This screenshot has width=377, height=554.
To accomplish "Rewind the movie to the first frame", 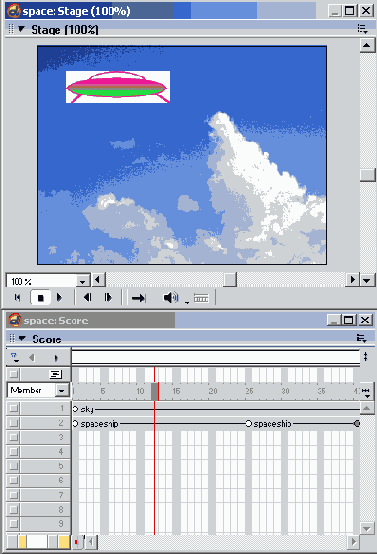I will point(17,298).
